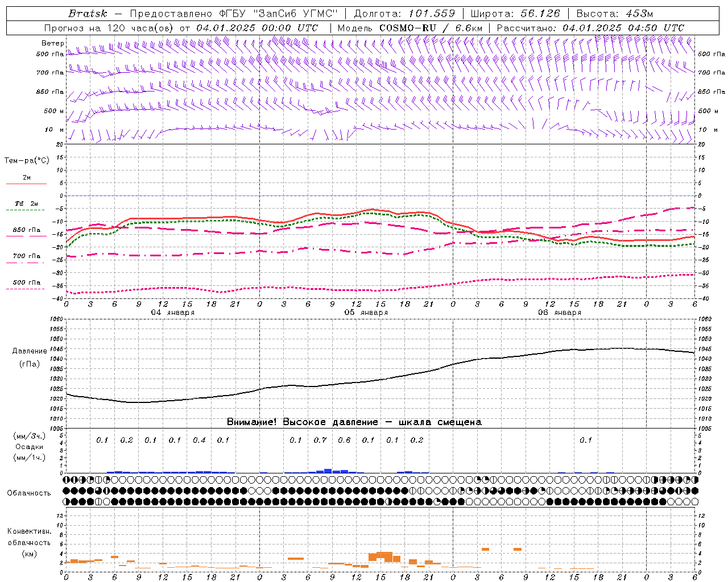Click the '05 января' date label
This screenshot has width=728, height=582.
point(366,313)
